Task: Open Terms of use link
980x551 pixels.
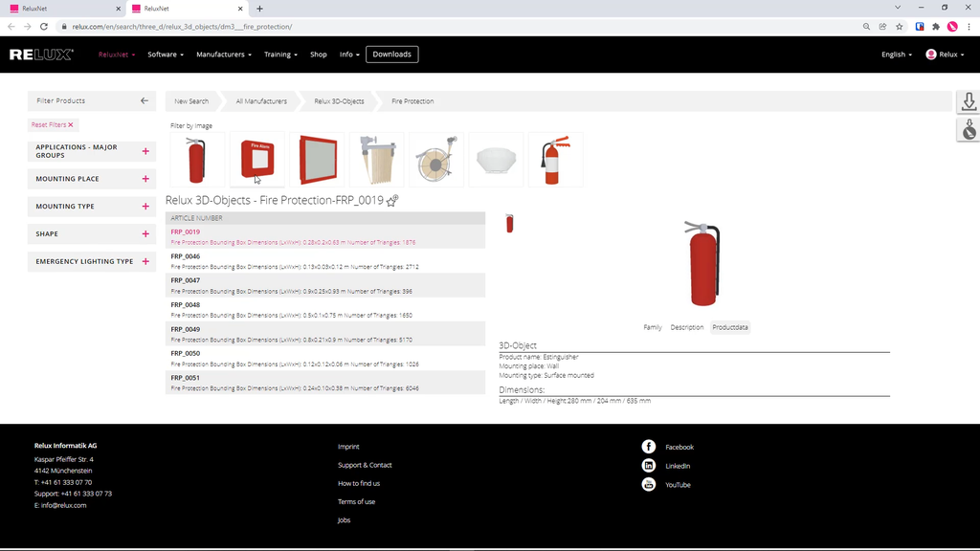Action: pos(356,501)
